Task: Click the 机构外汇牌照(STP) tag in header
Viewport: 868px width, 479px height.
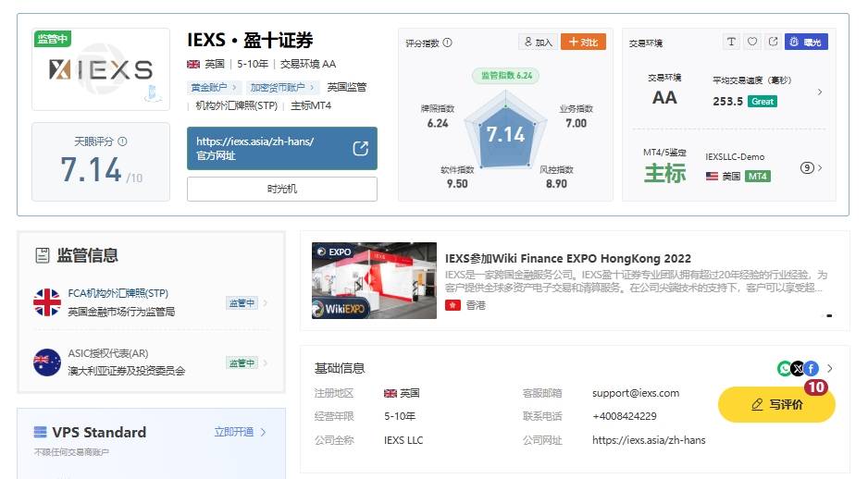Action: 236,105
